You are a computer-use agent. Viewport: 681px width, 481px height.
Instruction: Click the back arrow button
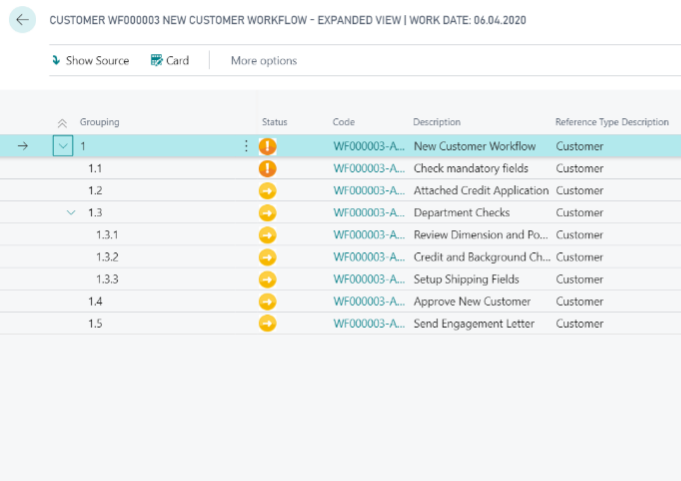22,20
